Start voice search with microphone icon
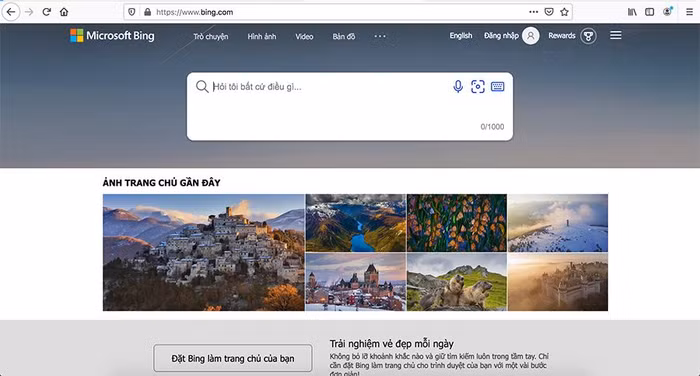 458,87
